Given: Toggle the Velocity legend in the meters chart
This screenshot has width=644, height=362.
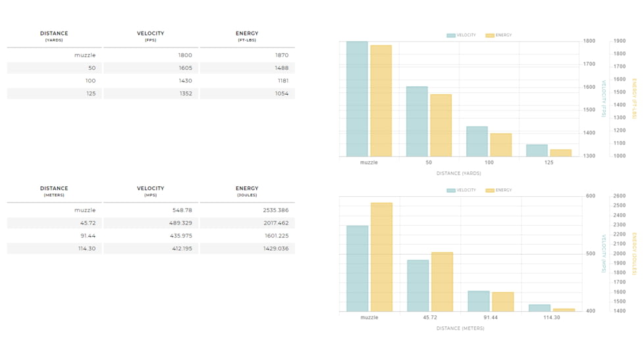Looking at the screenshot, I should 461,190.
